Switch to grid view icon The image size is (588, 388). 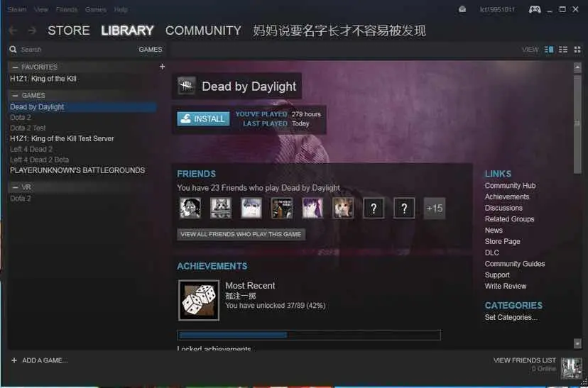pyautogui.click(x=577, y=50)
